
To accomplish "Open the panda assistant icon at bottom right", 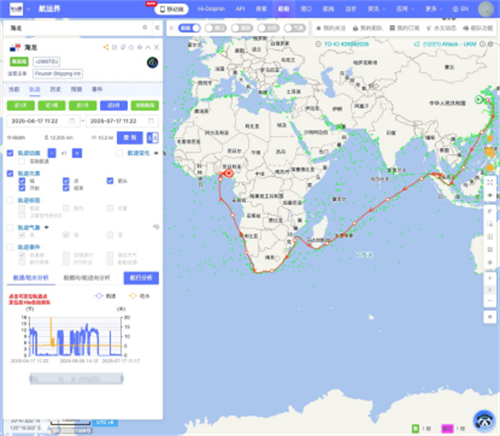I will (484, 421).
